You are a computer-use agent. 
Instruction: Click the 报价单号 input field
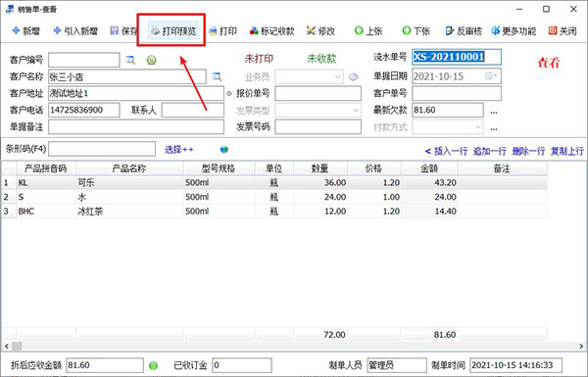318,93
